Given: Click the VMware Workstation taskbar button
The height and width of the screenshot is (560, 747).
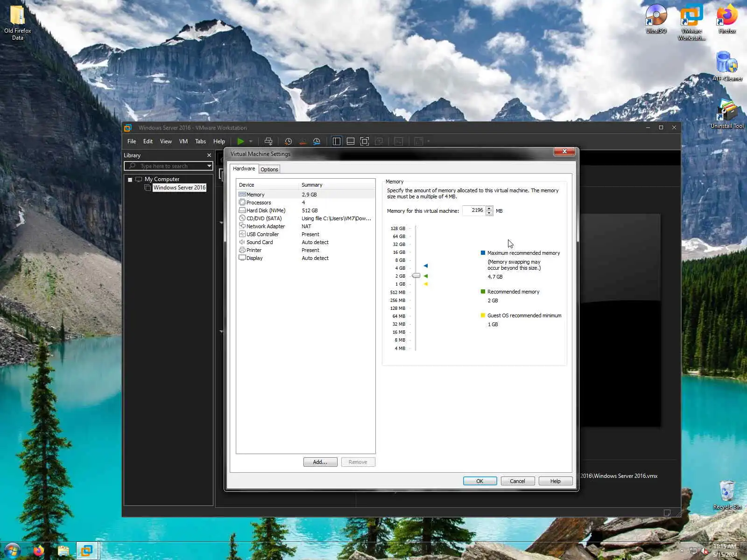Looking at the screenshot, I should (x=87, y=551).
